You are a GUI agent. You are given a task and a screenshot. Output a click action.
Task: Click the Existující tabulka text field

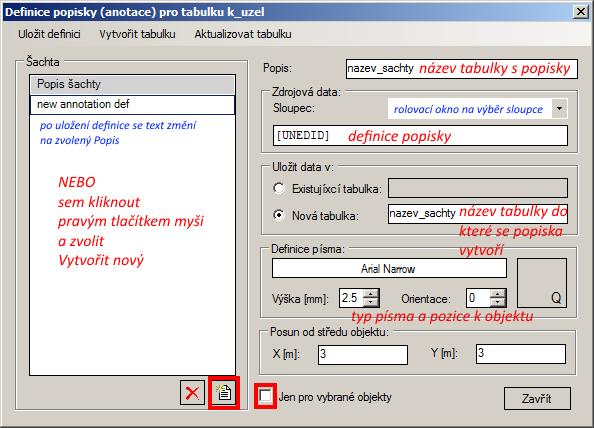point(478,188)
